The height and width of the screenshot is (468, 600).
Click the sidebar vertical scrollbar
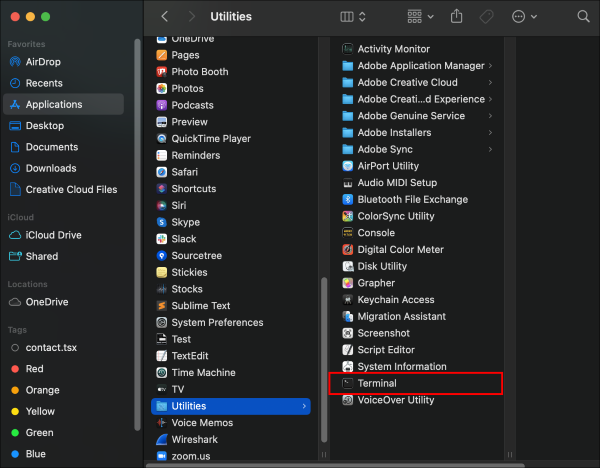137,235
